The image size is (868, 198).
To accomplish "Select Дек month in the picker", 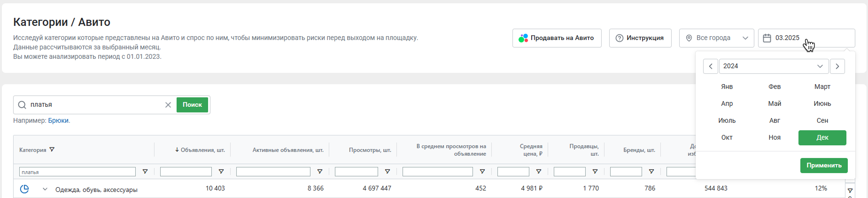I will click(x=822, y=137).
